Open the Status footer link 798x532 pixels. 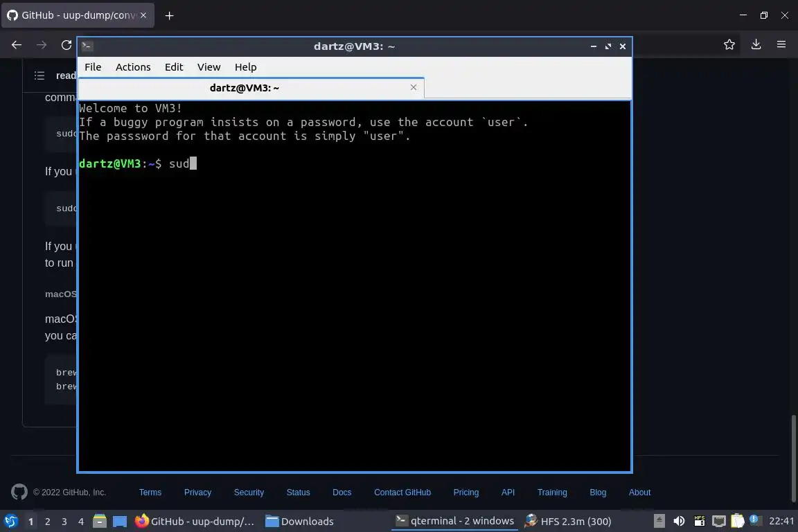(299, 493)
